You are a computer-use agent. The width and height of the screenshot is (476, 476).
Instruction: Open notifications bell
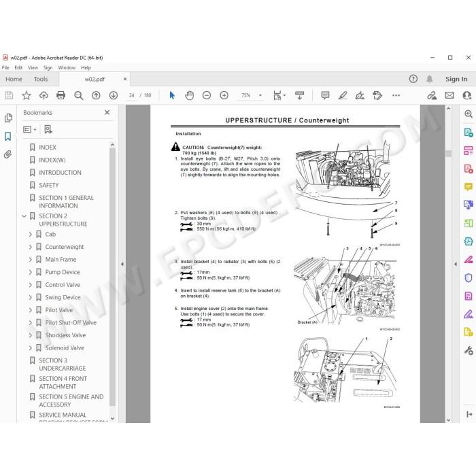pyautogui.click(x=429, y=79)
